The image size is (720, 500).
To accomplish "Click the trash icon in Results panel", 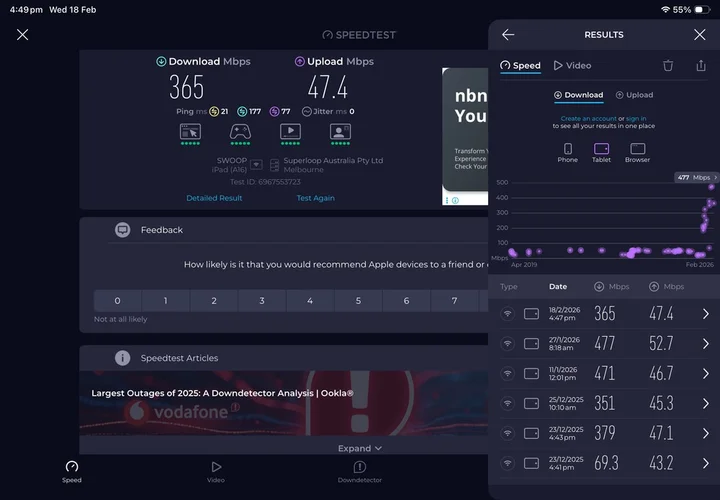I will (x=668, y=66).
